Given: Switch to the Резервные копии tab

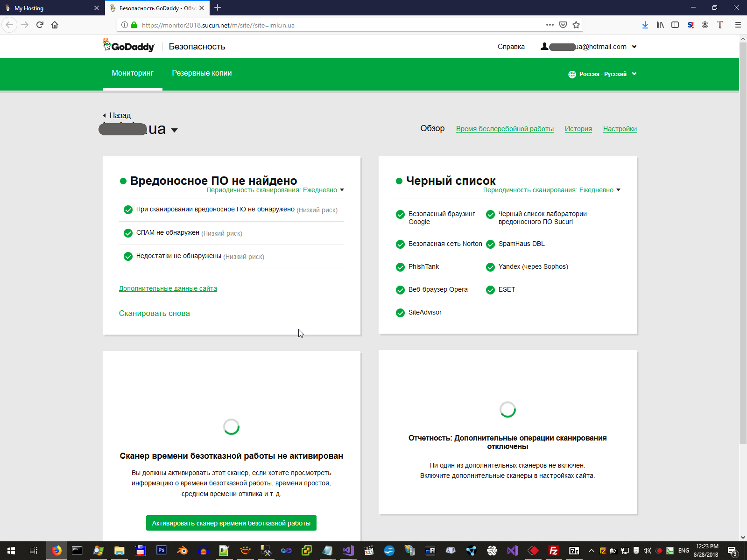Looking at the screenshot, I should tap(202, 73).
